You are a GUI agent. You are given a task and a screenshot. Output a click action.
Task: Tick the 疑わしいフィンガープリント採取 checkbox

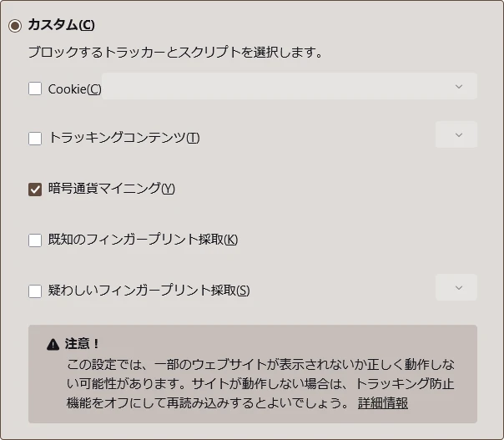click(x=35, y=291)
